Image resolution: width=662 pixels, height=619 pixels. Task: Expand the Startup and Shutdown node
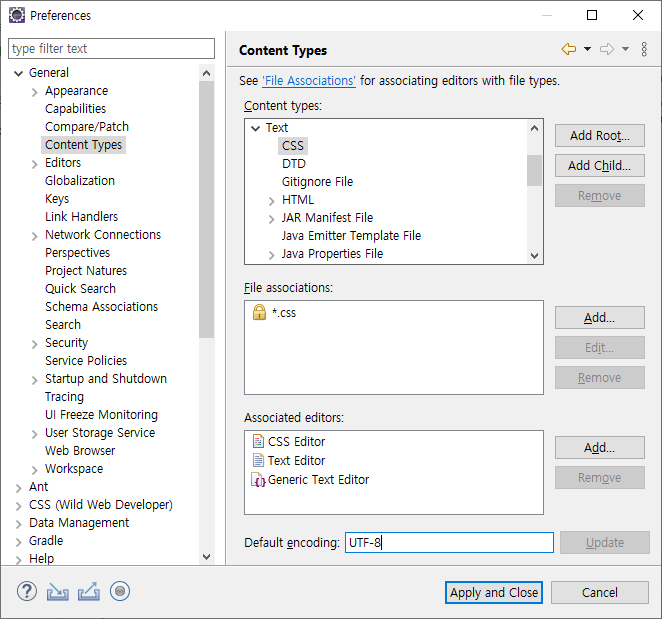(x=35, y=380)
